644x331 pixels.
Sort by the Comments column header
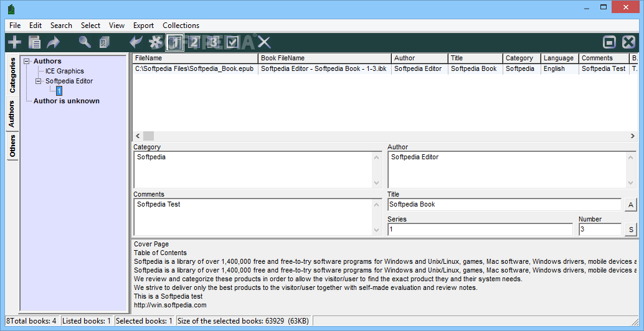click(x=604, y=58)
